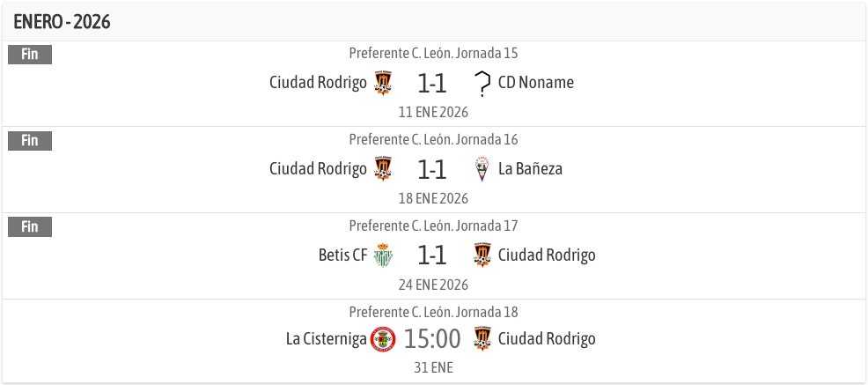Click Ciudad Rodrigo crest in Jornada 17 match
This screenshot has width=868, height=385.
482,255
